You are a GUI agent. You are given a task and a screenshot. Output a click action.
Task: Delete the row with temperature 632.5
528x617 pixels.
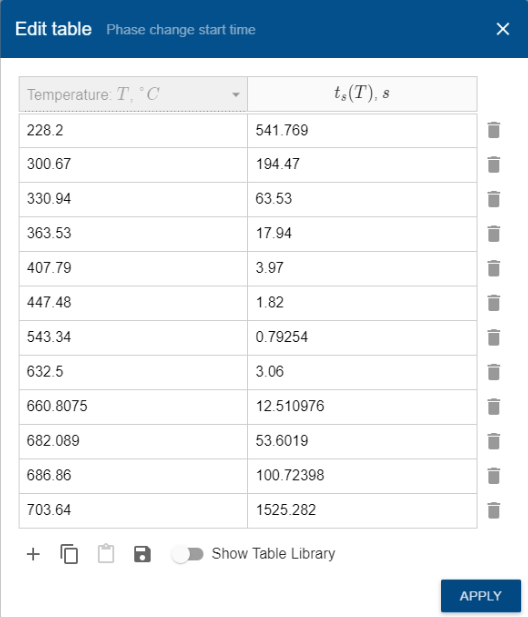pyautogui.click(x=494, y=372)
